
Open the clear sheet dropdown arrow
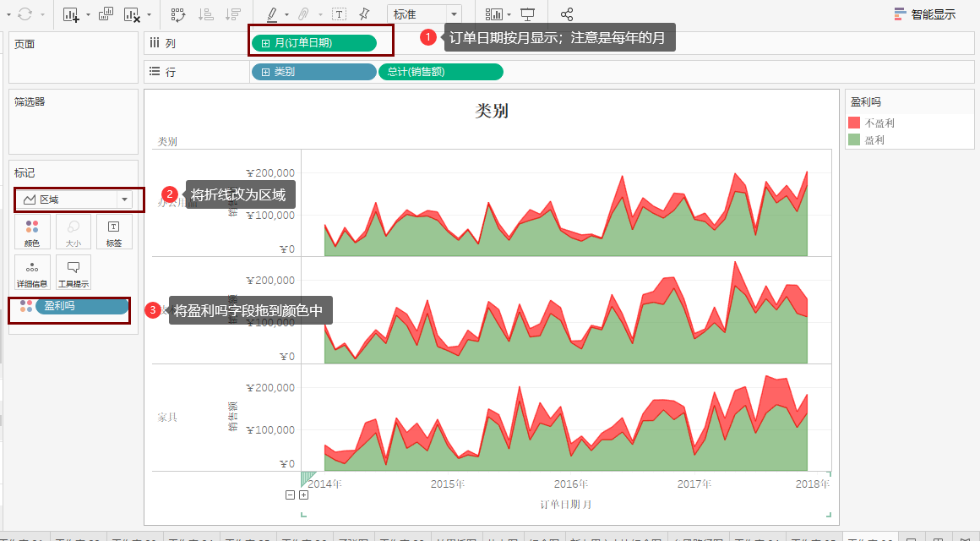(149, 14)
